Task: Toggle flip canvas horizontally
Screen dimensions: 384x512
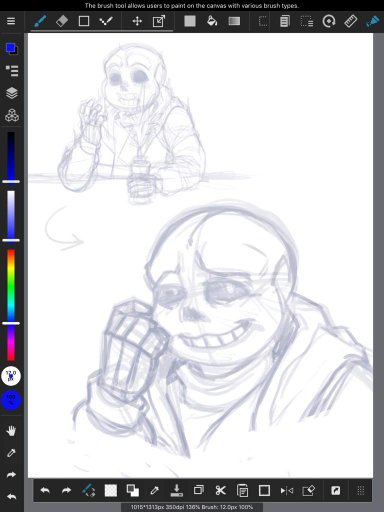Action: pyautogui.click(x=287, y=490)
